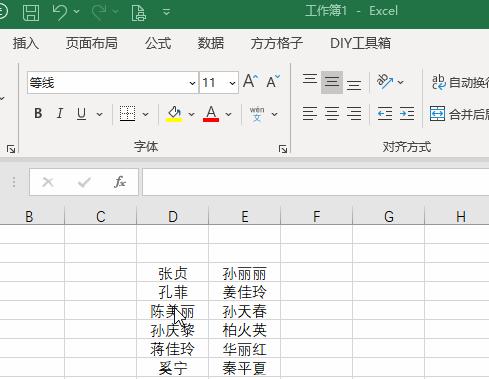Select column G header

pos(389,217)
